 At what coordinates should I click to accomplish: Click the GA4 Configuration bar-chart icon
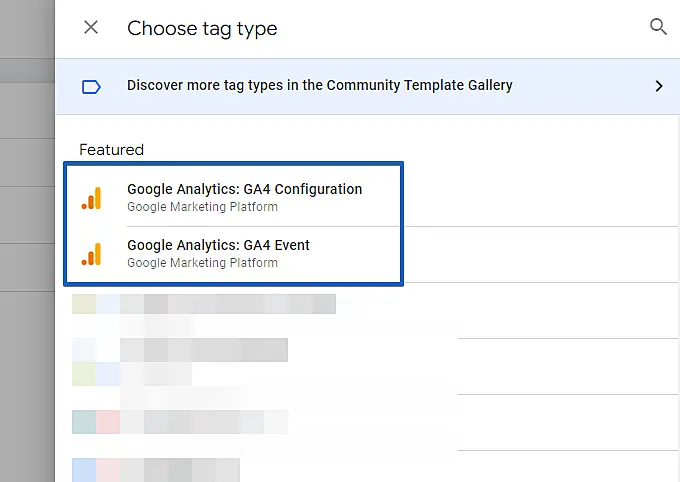click(x=91, y=198)
